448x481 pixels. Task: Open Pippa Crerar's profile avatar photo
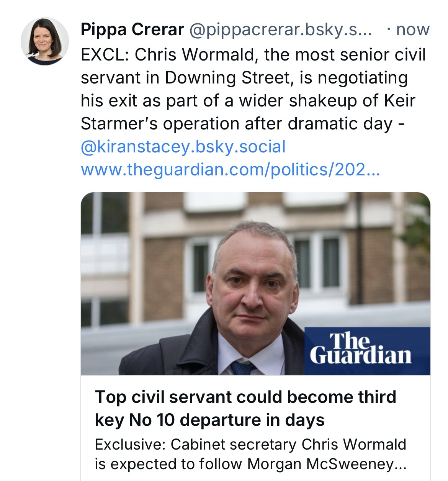pyautogui.click(x=44, y=41)
